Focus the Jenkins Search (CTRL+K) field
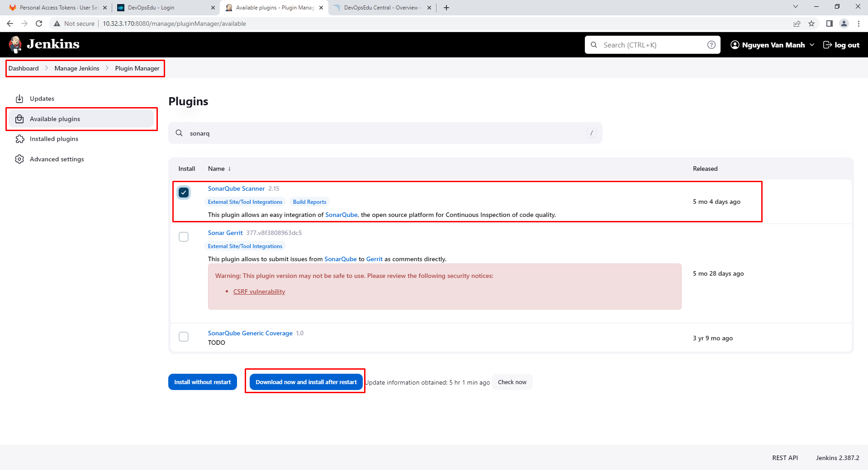 653,45
